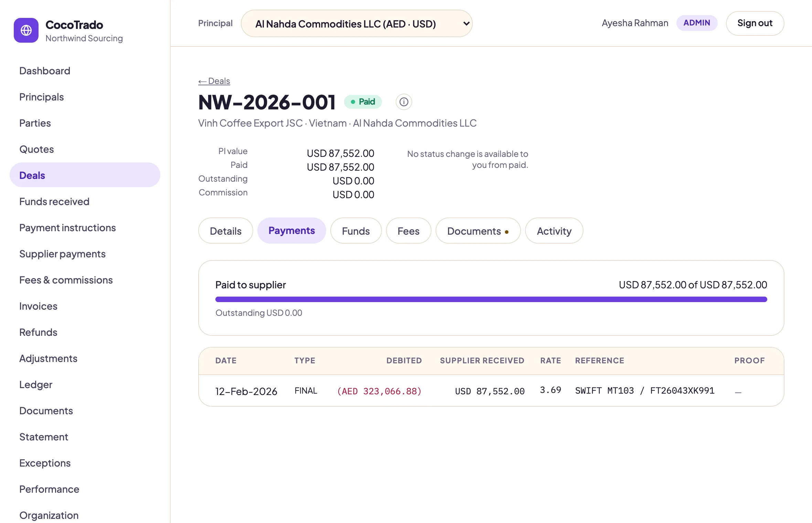Click the supplier received USD 87,552.00 cell
Viewport: 812px width, 523px height.
click(x=490, y=391)
